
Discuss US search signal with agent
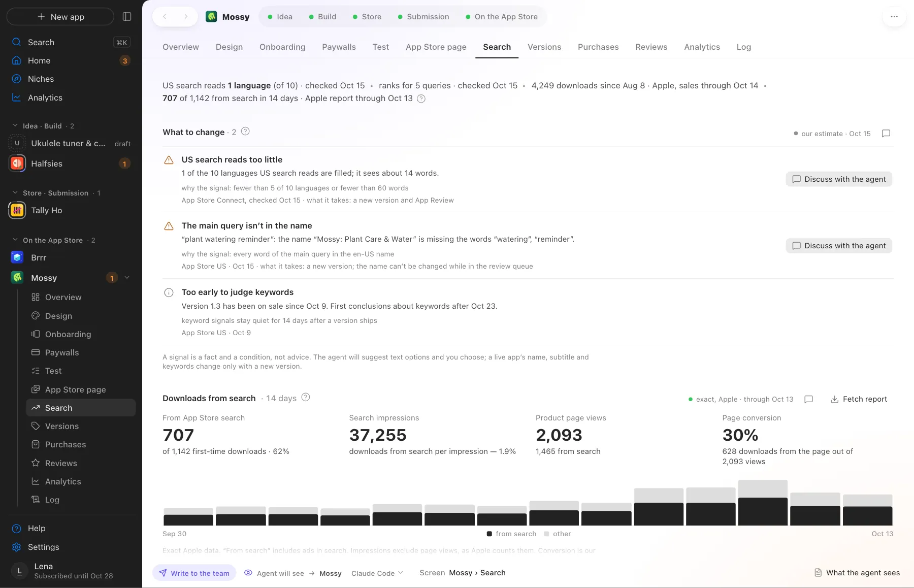click(x=839, y=179)
